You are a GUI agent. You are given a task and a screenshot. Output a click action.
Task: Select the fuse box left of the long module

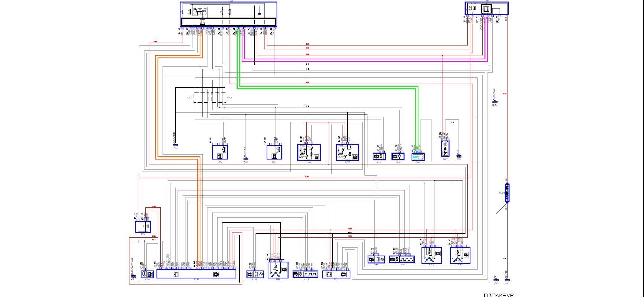pyautogui.click(x=143, y=226)
